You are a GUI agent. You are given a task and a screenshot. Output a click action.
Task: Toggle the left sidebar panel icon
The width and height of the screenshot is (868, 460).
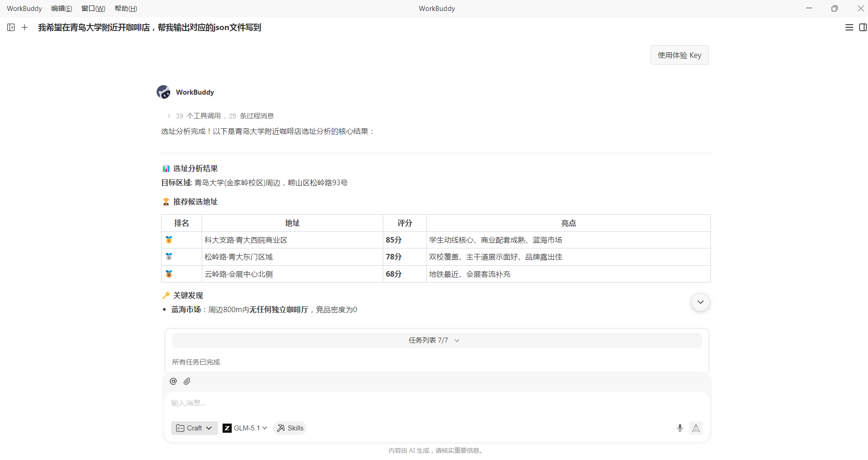pos(11,27)
